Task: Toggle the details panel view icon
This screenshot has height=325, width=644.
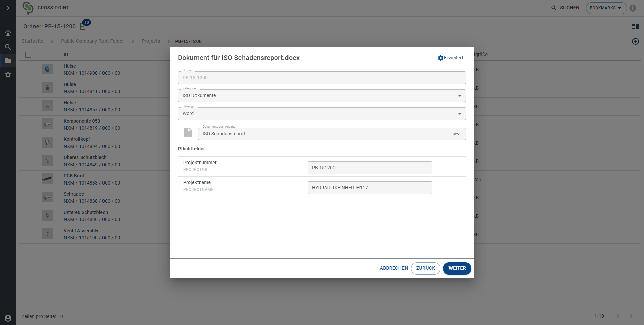Action: tap(636, 26)
